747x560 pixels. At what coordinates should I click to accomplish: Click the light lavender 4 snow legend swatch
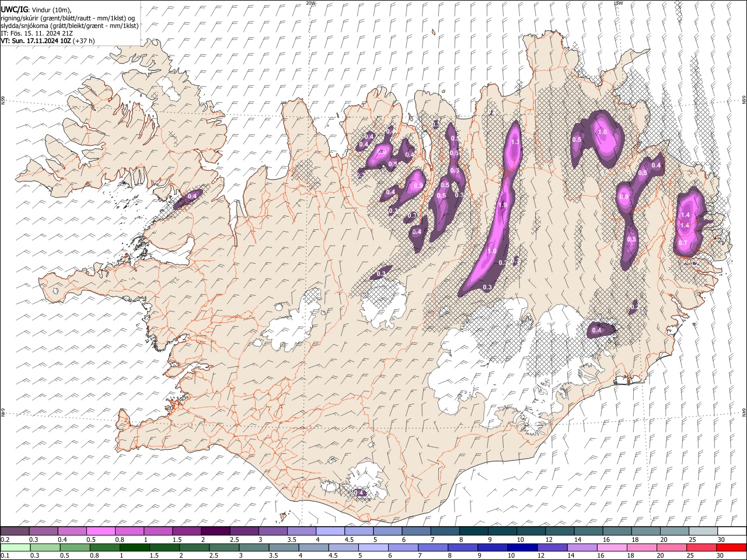(x=330, y=531)
